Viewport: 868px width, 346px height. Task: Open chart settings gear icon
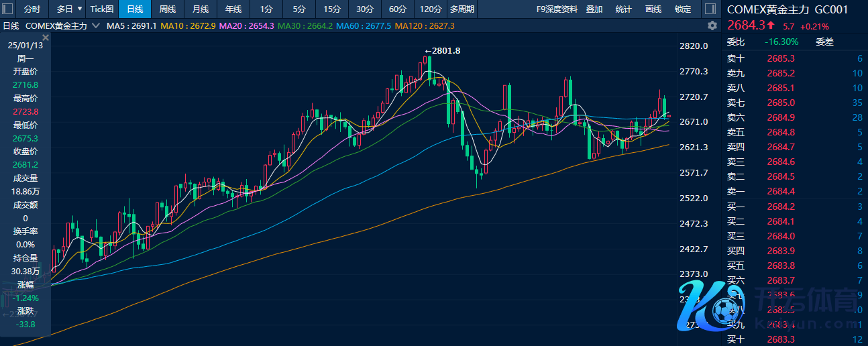712,25
